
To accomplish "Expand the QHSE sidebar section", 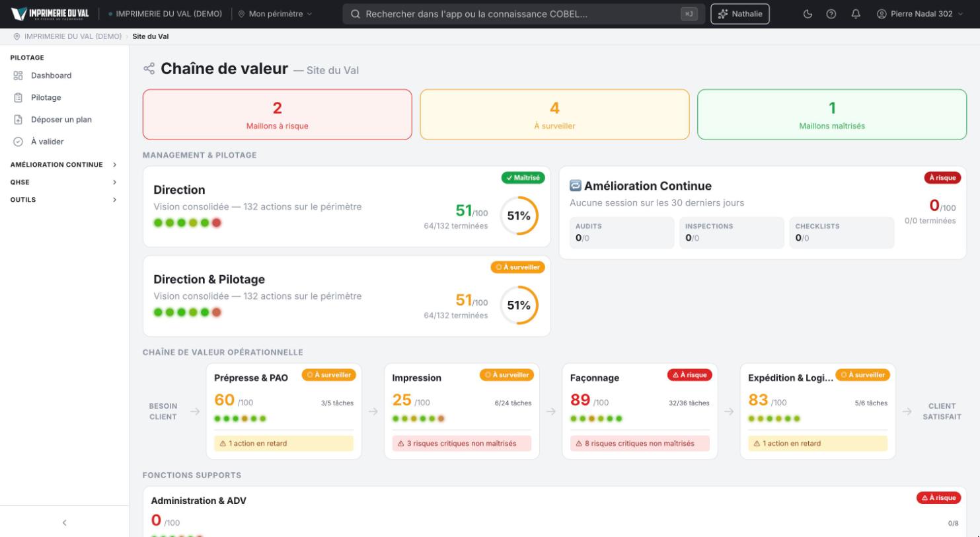I will click(64, 182).
